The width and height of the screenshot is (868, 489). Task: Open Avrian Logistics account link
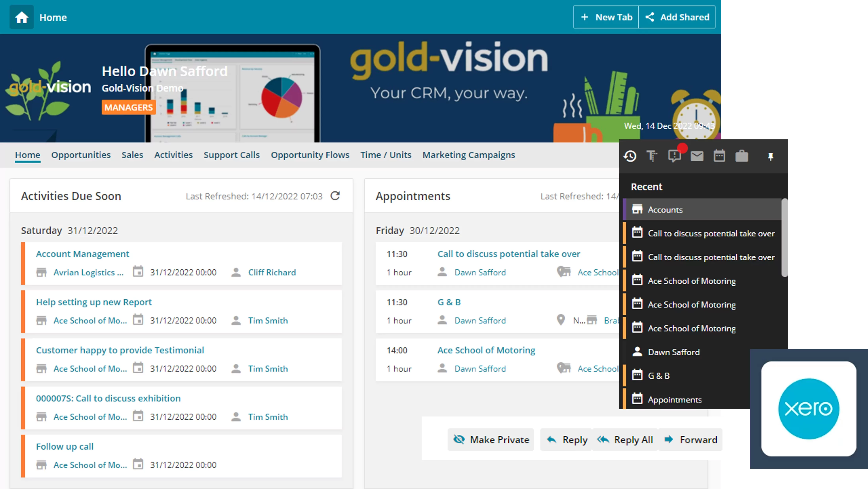88,272
